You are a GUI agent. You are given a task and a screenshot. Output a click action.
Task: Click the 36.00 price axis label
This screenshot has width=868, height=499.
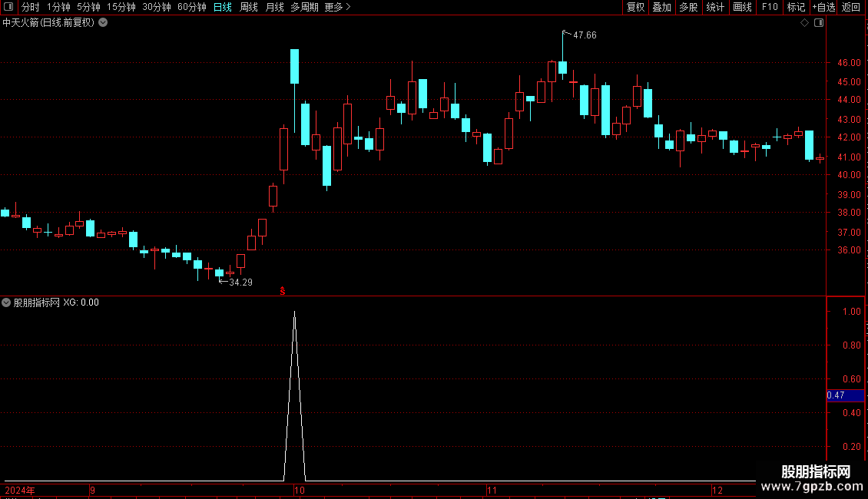(849, 250)
